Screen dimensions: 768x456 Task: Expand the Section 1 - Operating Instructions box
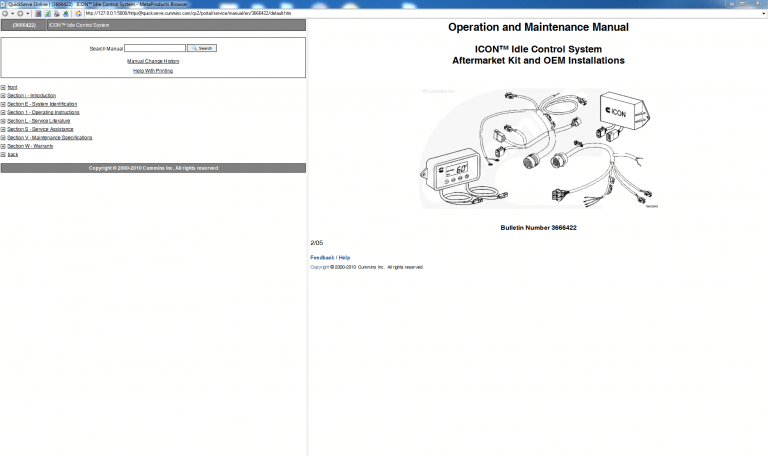point(3,113)
